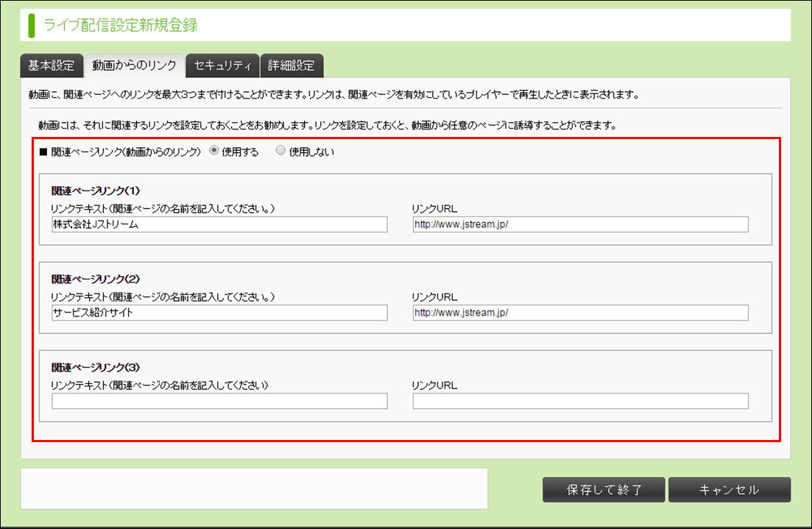The height and width of the screenshot is (529, 812).
Task: Focus the empty 関連ページリンク(3) link text field
Action: [x=219, y=401]
